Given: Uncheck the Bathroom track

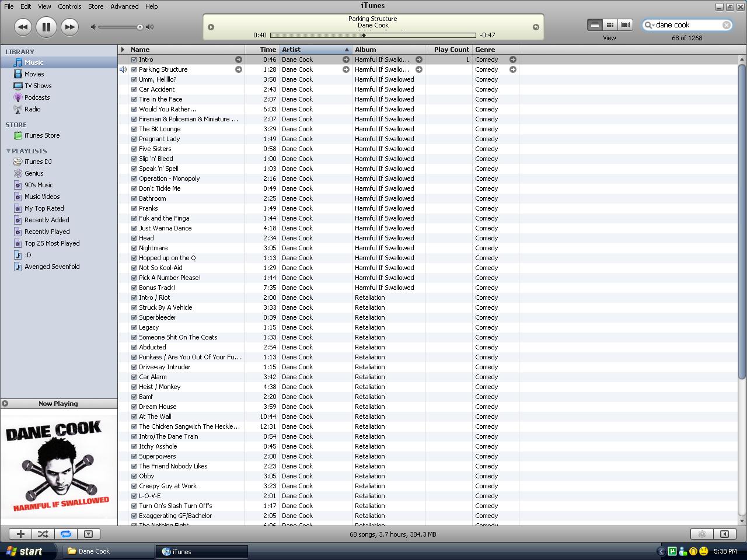Looking at the screenshot, I should tap(134, 198).
